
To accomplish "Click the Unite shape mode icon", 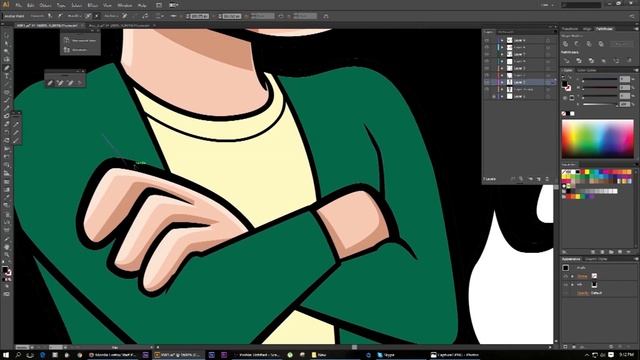I will [565, 44].
